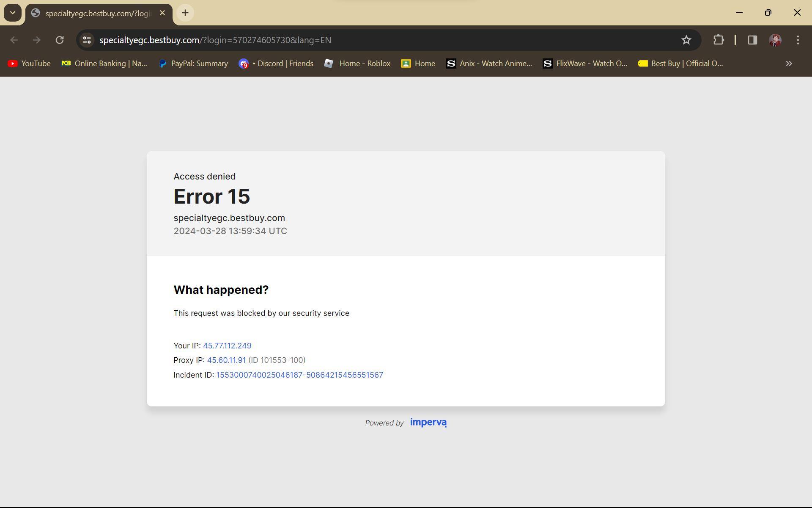The height and width of the screenshot is (508, 812).
Task: Show hidden bookmarks with double chevron
Action: pyautogui.click(x=789, y=63)
